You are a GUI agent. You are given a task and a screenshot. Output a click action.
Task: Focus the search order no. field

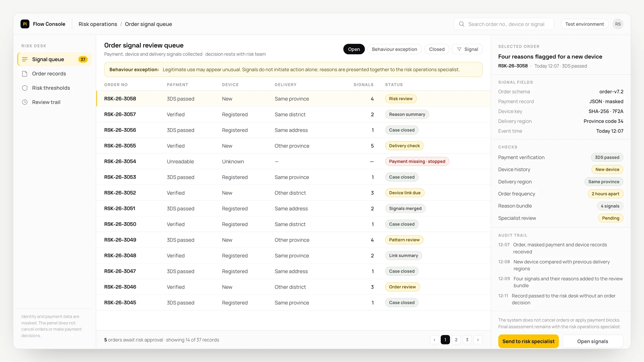tap(504, 24)
